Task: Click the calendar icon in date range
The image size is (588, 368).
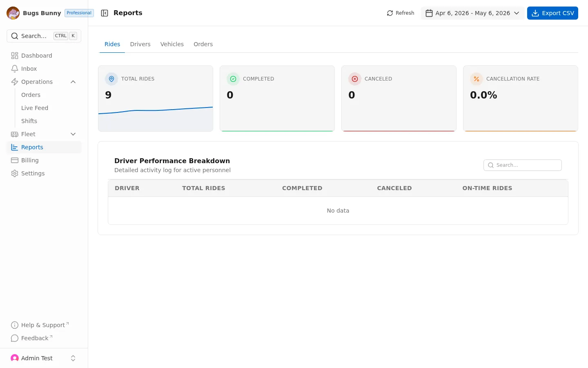Action: point(429,13)
